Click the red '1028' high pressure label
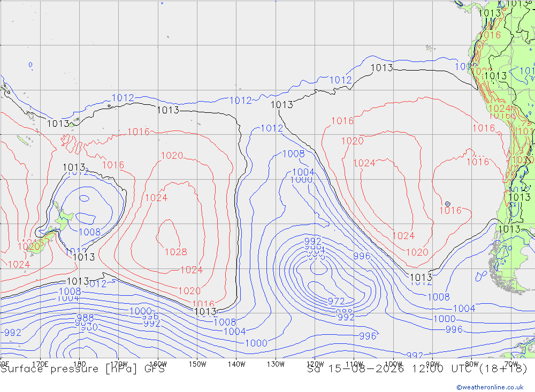This screenshot has width=535, height=392. (x=175, y=252)
